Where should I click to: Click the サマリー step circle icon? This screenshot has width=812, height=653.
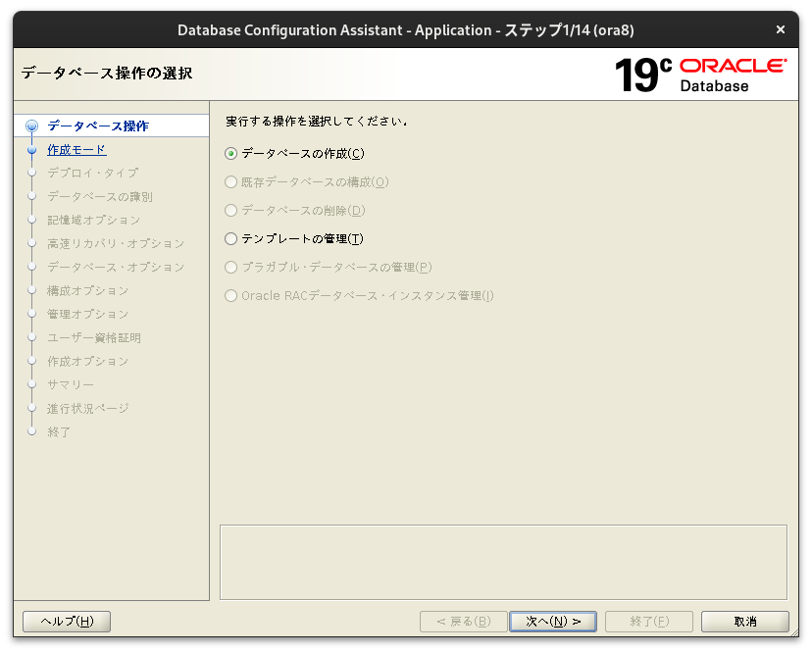33,384
